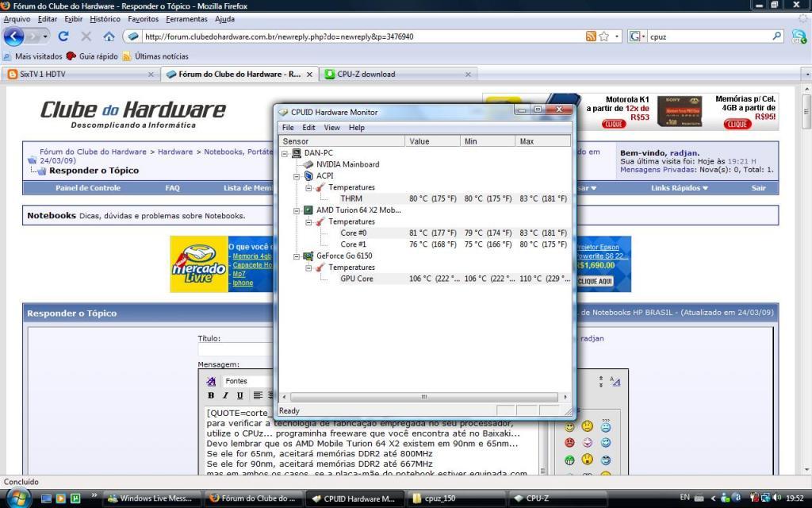Click the Firefox address bar URL field
The image size is (812, 508).
click(x=362, y=37)
